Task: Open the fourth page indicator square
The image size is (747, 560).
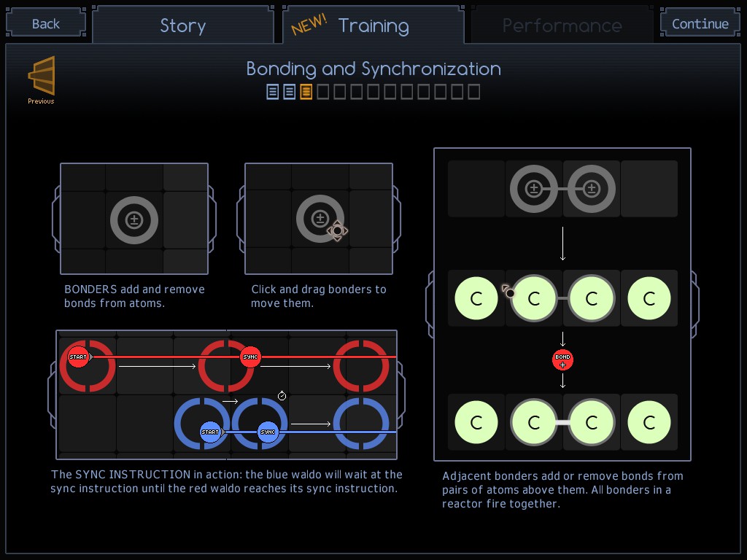Action: (x=323, y=92)
